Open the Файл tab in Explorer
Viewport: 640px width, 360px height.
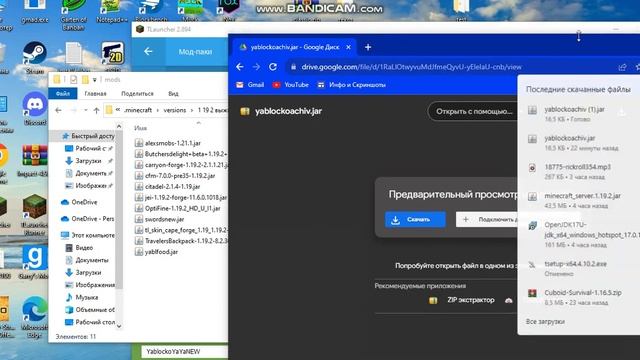click(62, 93)
